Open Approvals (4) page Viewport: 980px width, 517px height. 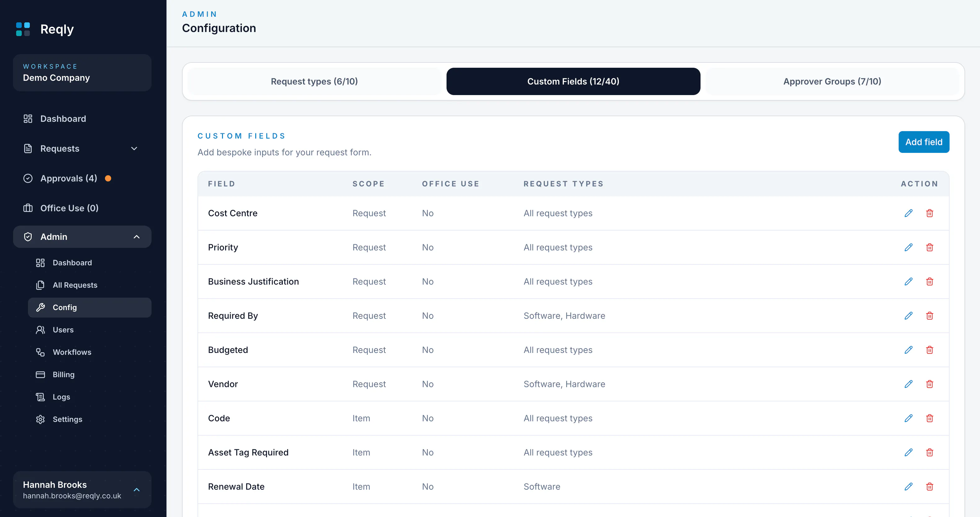tap(82, 178)
